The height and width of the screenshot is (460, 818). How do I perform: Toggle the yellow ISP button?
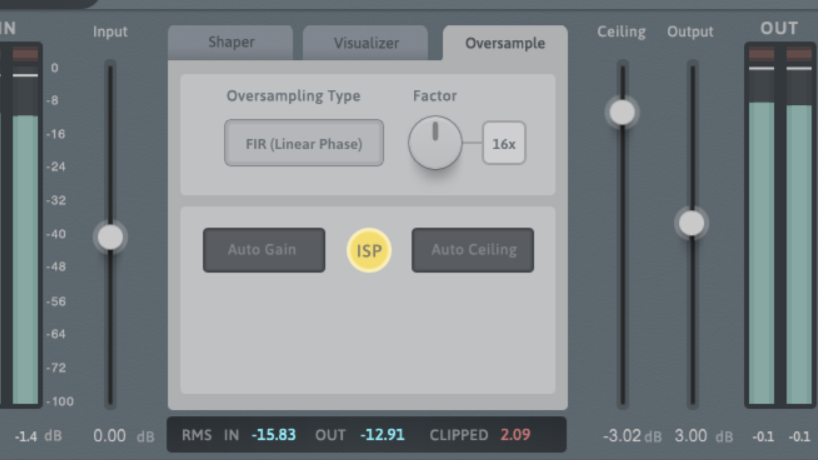(369, 250)
